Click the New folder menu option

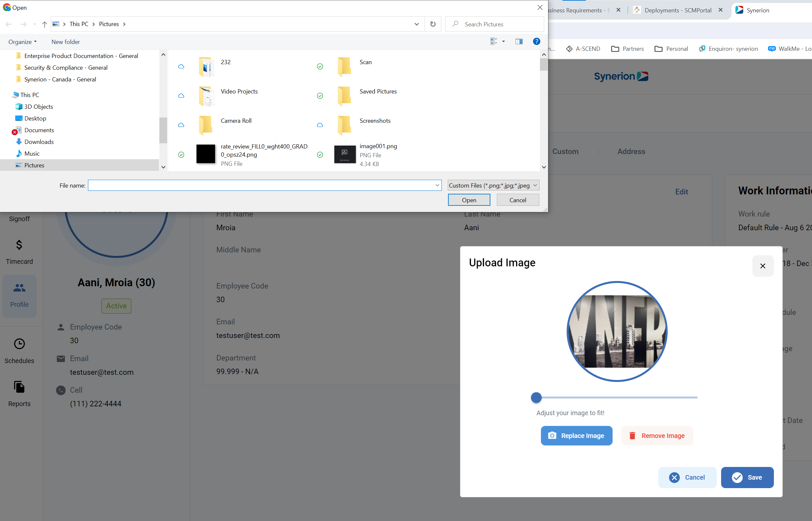[x=65, y=41]
